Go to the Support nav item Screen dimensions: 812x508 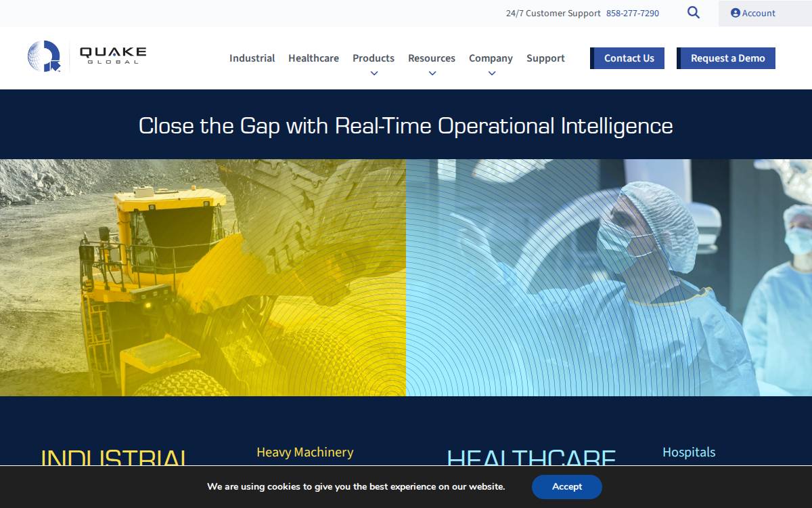coord(545,58)
